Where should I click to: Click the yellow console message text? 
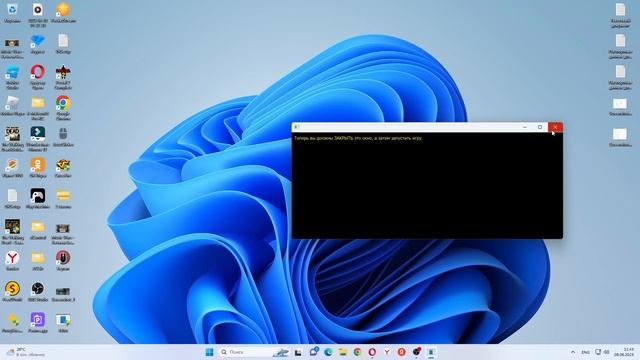[358, 138]
